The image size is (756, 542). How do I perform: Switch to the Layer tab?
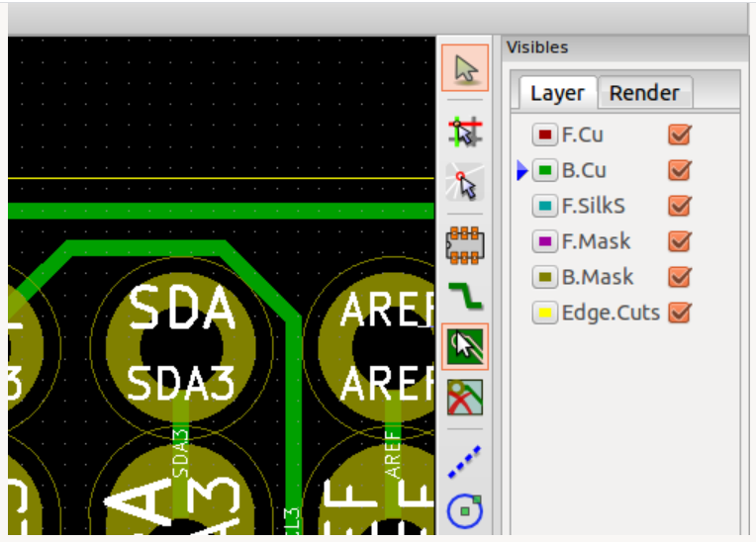(x=558, y=93)
